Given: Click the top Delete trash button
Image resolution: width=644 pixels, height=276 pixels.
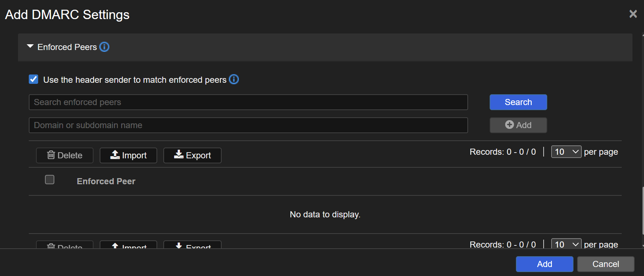Looking at the screenshot, I should point(65,155).
